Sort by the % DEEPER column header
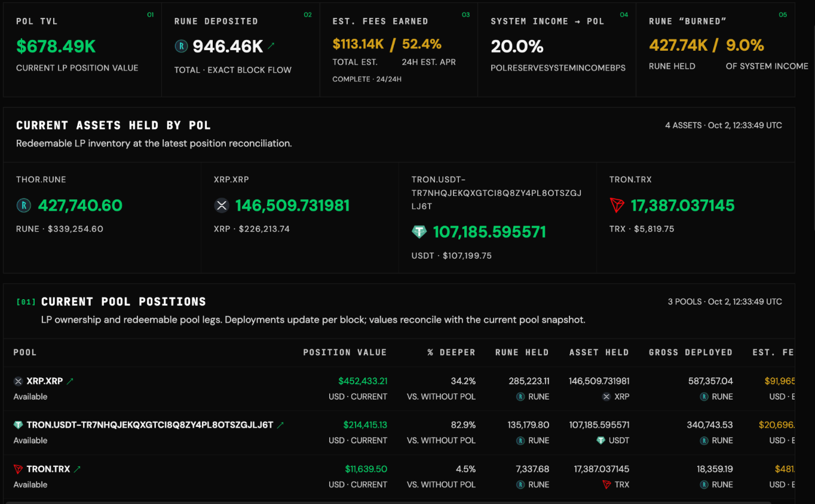Viewport: 815px width, 504px height. [x=451, y=352]
